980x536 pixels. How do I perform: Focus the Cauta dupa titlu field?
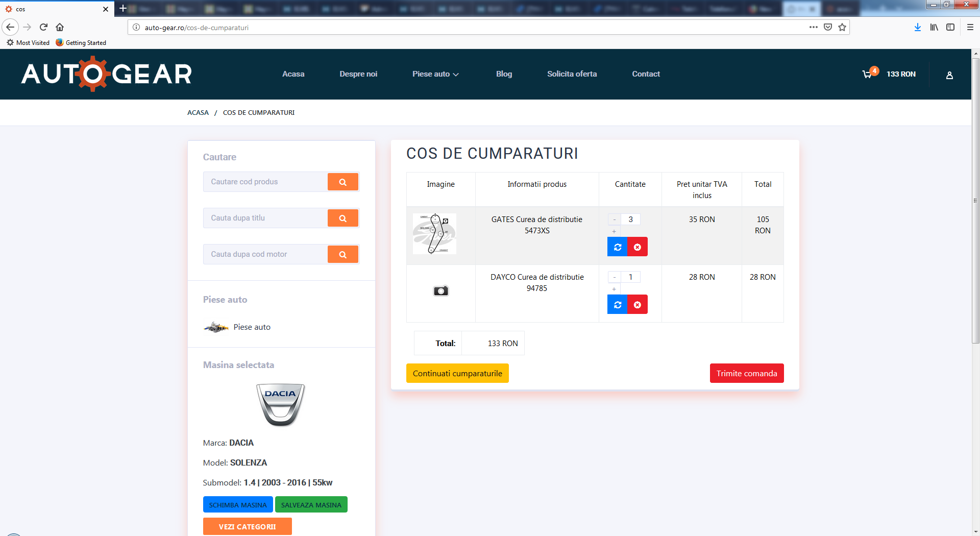tap(265, 218)
